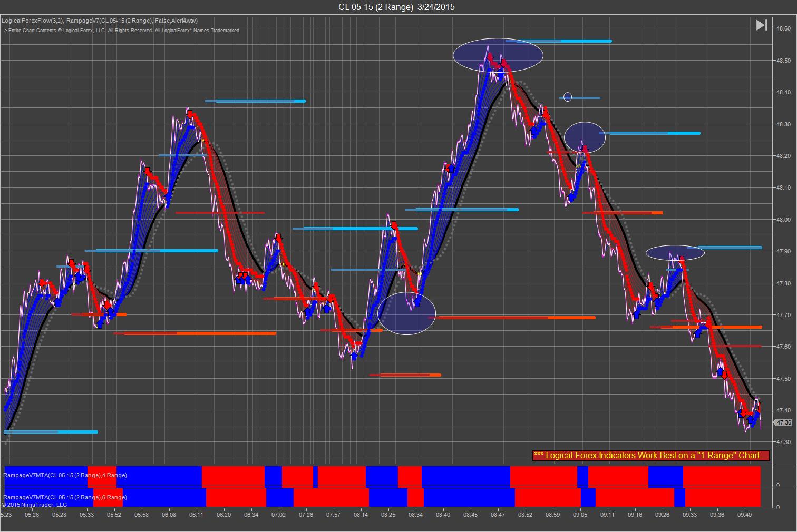
Task: Click the 08:34 time axis label
Action: click(x=416, y=515)
